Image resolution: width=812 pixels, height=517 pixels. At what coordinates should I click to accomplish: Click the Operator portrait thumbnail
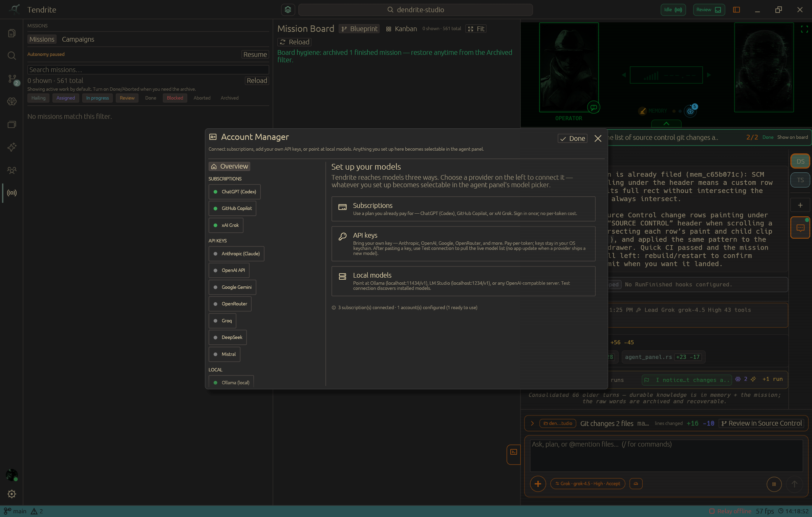click(x=569, y=67)
